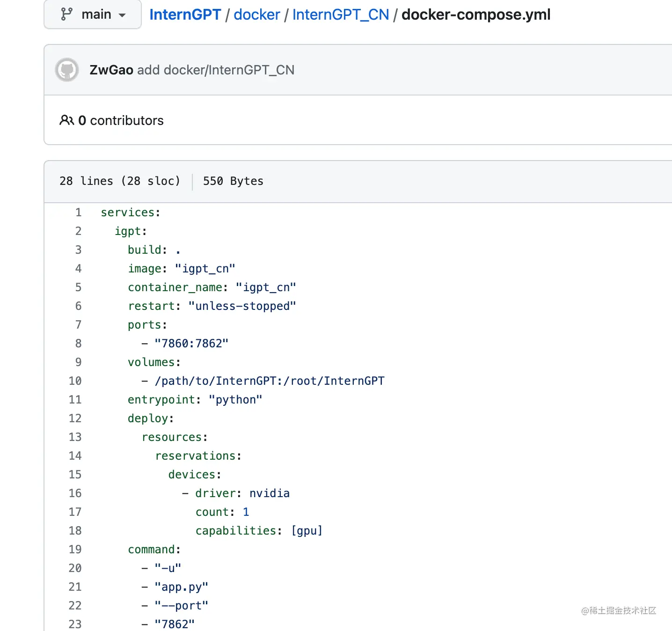Click the reservations: code line
The height and width of the screenshot is (631, 672).
tap(198, 456)
